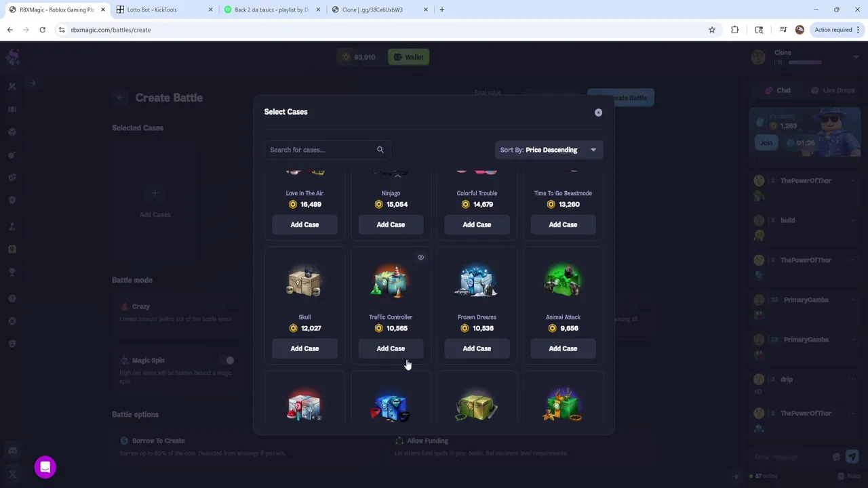Open the browser profile avatar
Image resolution: width=868 pixels, height=488 pixels.
[800, 30]
